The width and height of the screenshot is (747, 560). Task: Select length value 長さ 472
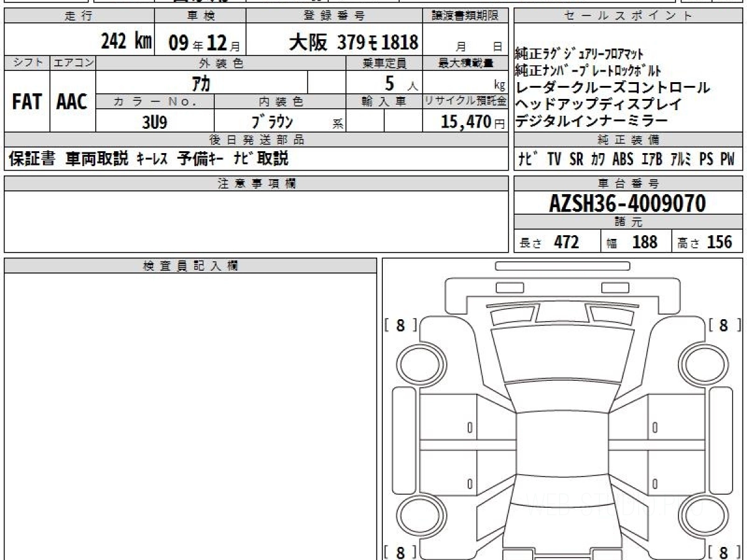(549, 242)
